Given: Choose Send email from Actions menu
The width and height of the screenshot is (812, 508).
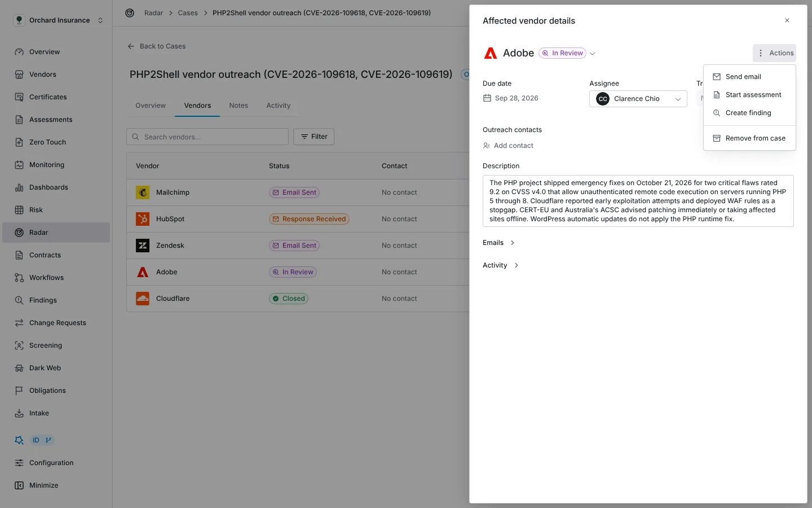Looking at the screenshot, I should click(x=749, y=77).
